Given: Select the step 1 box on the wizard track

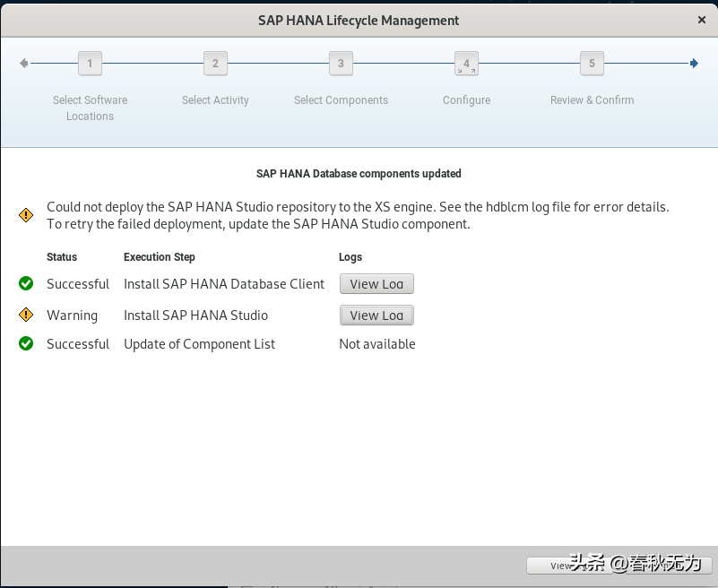Looking at the screenshot, I should (x=90, y=64).
